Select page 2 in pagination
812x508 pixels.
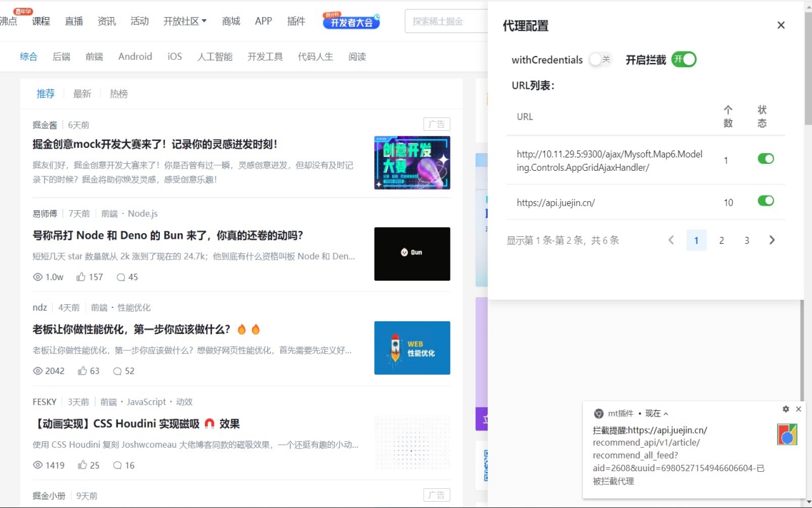click(x=721, y=240)
